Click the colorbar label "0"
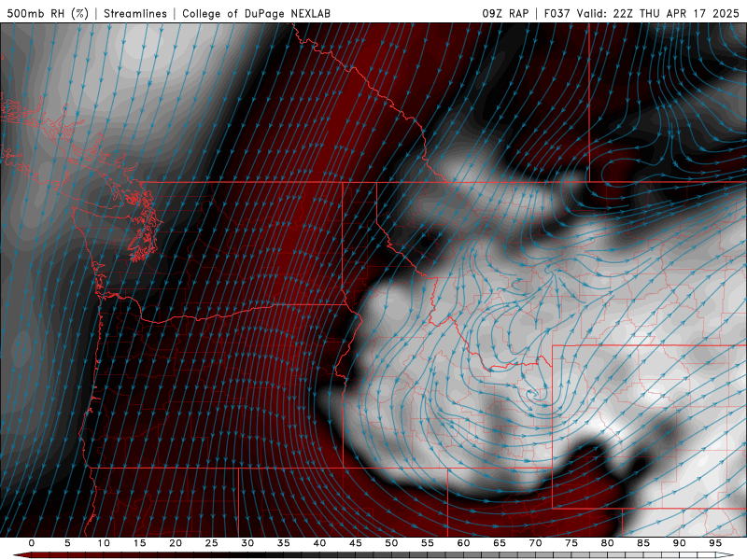Image resolution: width=747 pixels, height=560 pixels. pyautogui.click(x=32, y=543)
